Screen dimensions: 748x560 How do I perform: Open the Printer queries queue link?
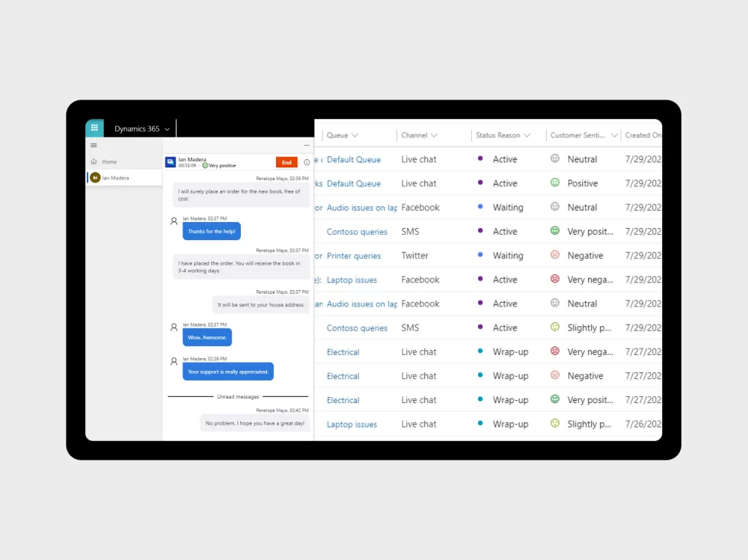pyautogui.click(x=354, y=256)
